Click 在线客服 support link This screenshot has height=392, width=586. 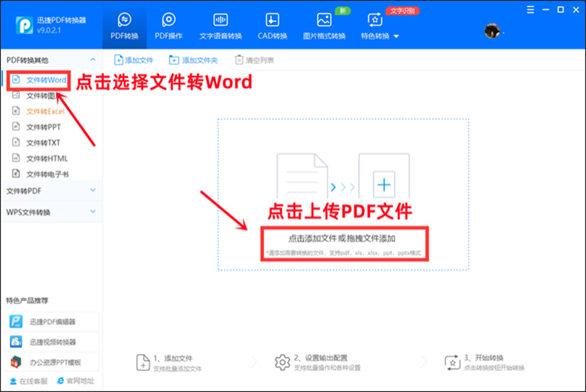click(29, 381)
